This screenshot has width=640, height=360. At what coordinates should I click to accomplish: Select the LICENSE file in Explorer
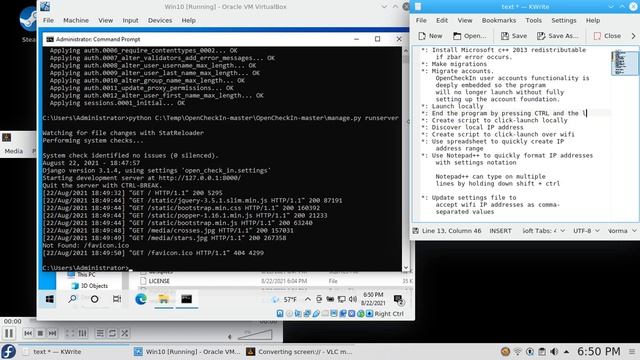coord(159,281)
